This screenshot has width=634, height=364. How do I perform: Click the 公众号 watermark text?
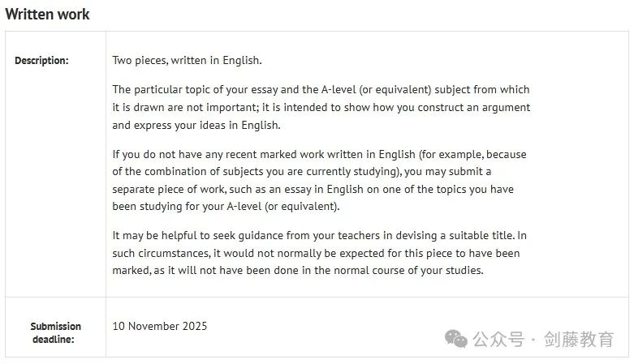point(498,339)
